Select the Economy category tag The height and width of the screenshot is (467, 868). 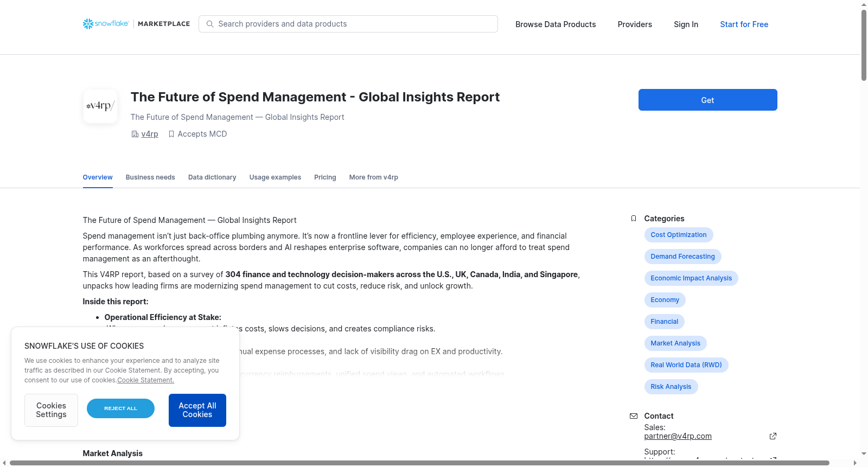[665, 300]
